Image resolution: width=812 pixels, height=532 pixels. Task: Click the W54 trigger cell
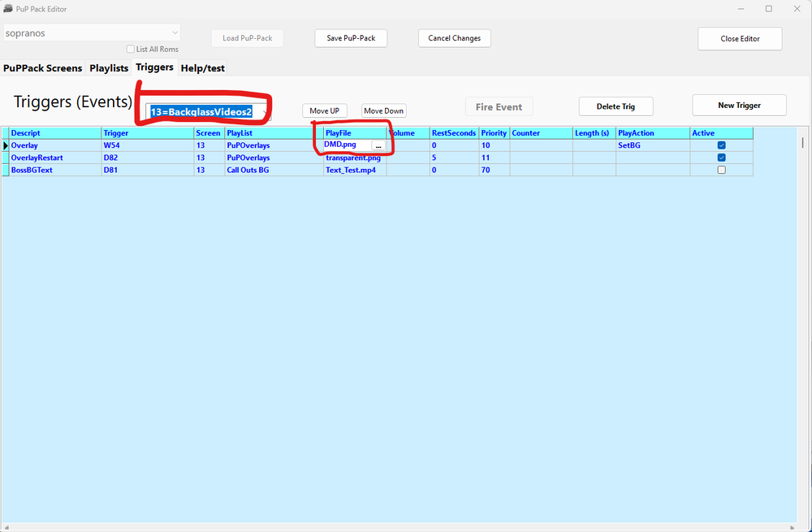pos(148,145)
